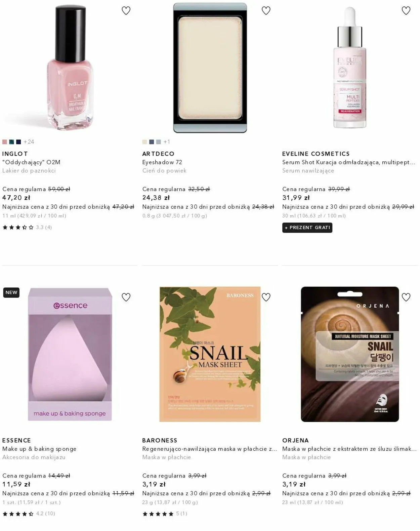The image size is (420, 531).
Task: Show +24 more INGLOT color variants
Action: click(29, 142)
